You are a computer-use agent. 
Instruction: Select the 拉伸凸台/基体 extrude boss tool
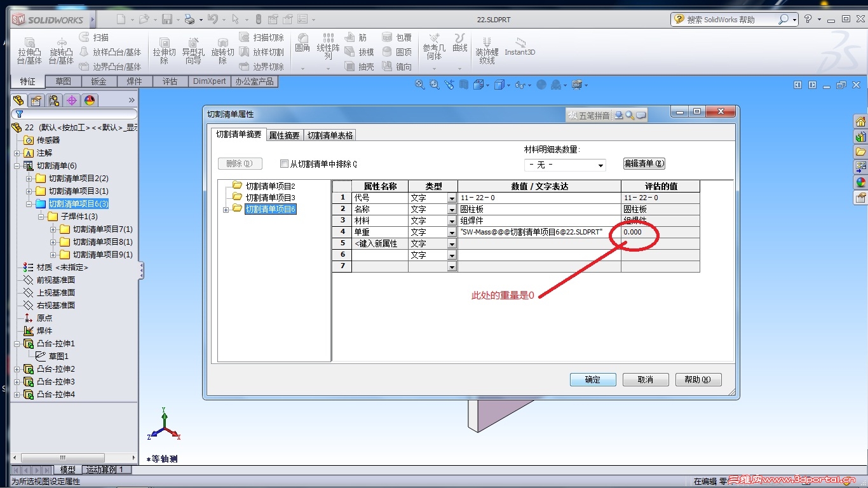(30, 50)
